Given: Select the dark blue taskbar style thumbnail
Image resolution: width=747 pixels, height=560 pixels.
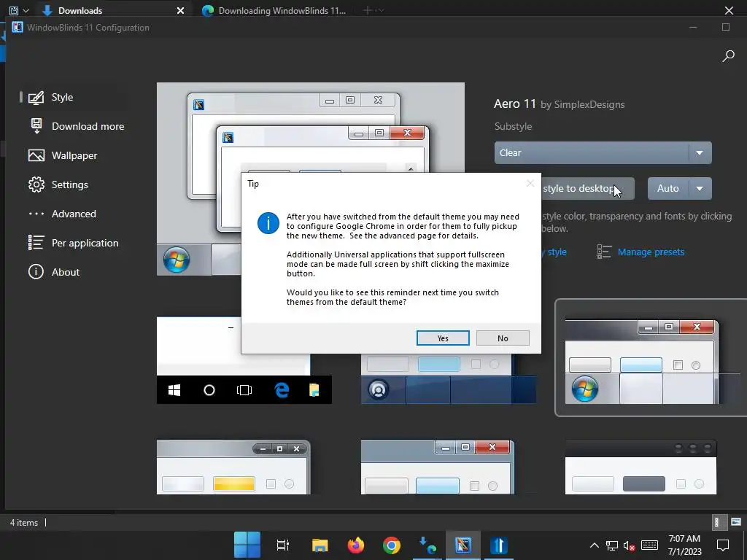Looking at the screenshot, I should coord(449,378).
